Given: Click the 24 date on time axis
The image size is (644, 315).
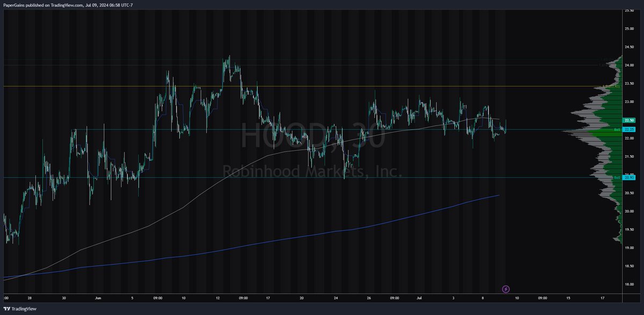Looking at the screenshot, I should pos(336,298).
